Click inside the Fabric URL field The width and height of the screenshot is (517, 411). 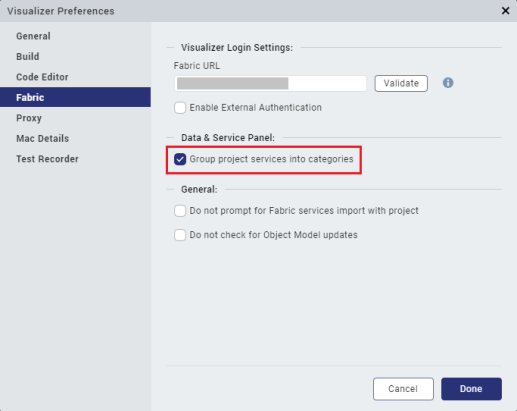coord(270,83)
